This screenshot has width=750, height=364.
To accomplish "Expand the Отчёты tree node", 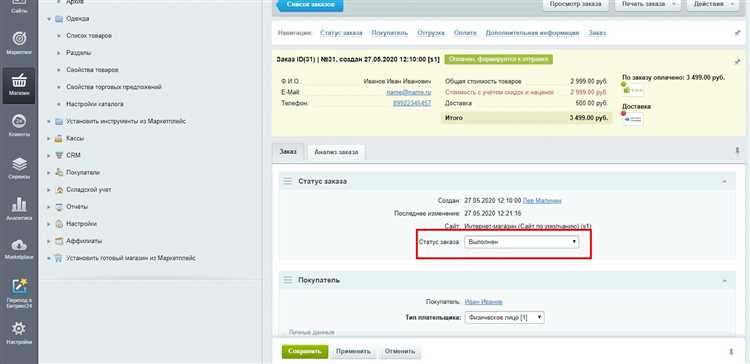I will click(x=49, y=207).
